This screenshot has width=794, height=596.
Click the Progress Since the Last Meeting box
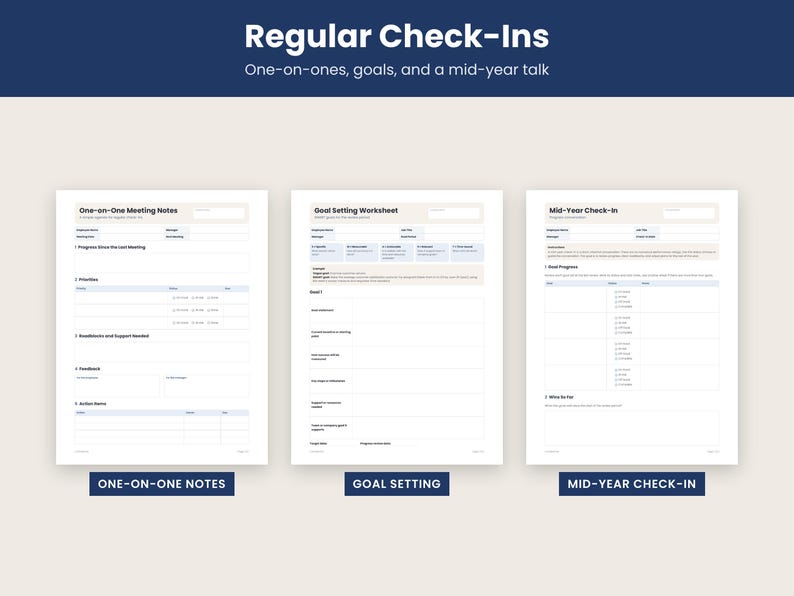point(162,263)
